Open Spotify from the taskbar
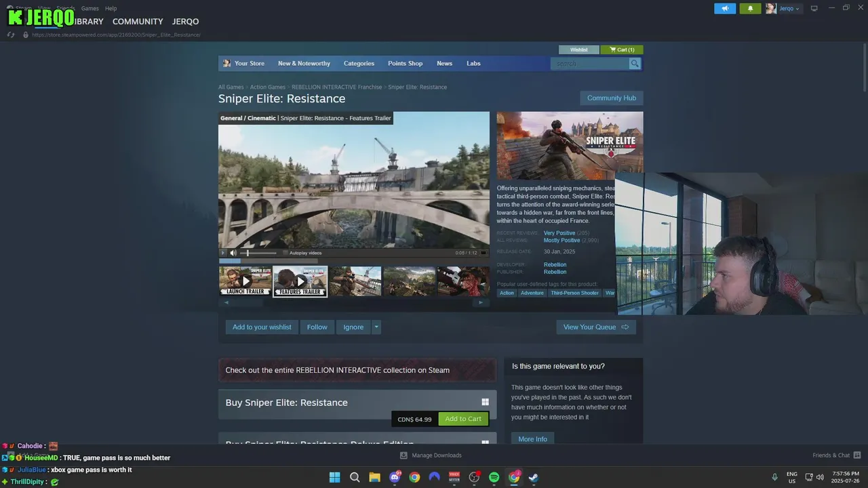Screen dimensions: 868x488 (494, 477)
